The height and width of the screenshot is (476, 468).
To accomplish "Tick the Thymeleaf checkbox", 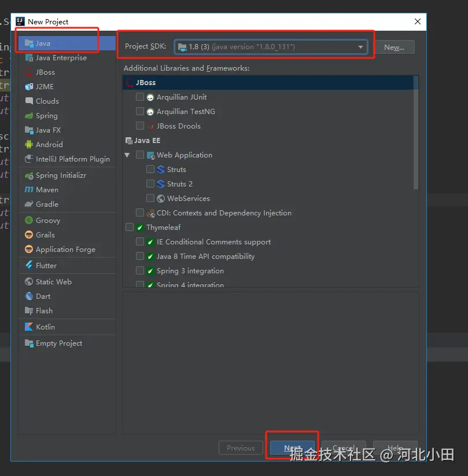I will pyautogui.click(x=130, y=227).
